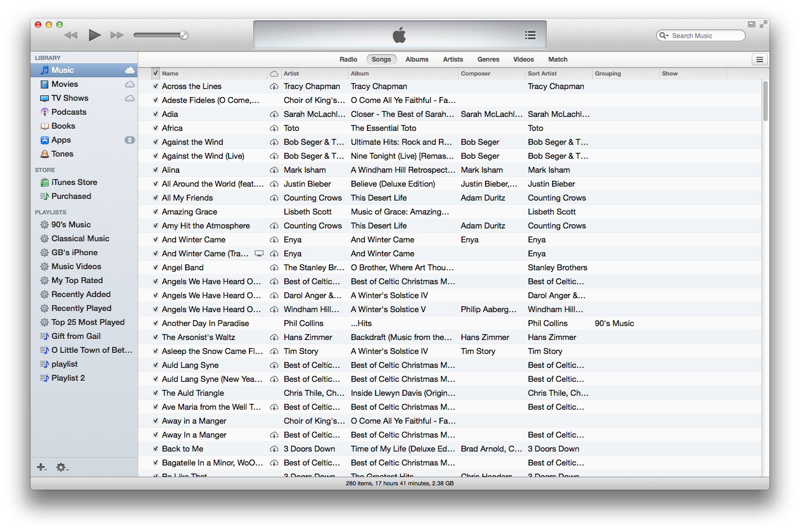The height and width of the screenshot is (532, 800).
Task: Open TV Shows library
Action: (84, 98)
